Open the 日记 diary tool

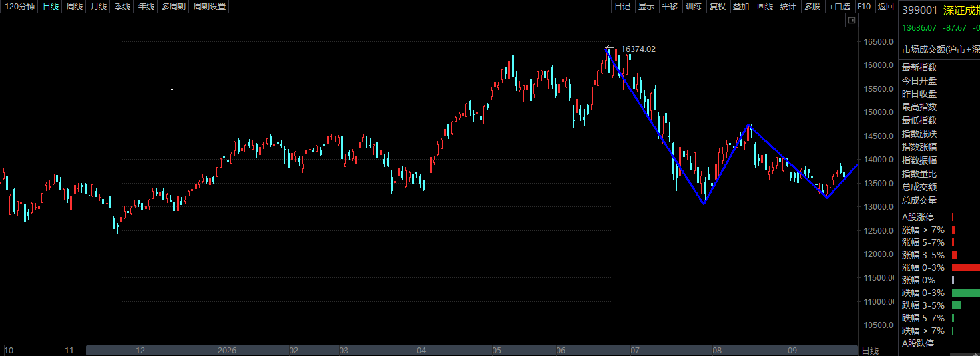click(x=622, y=7)
